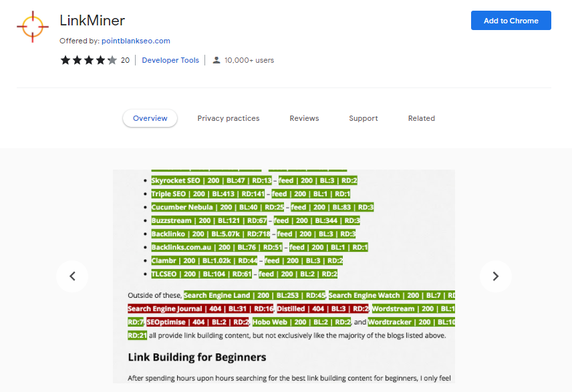The image size is (572, 392).
Task: Click the Link Building for Beginners heading
Action: [196, 357]
